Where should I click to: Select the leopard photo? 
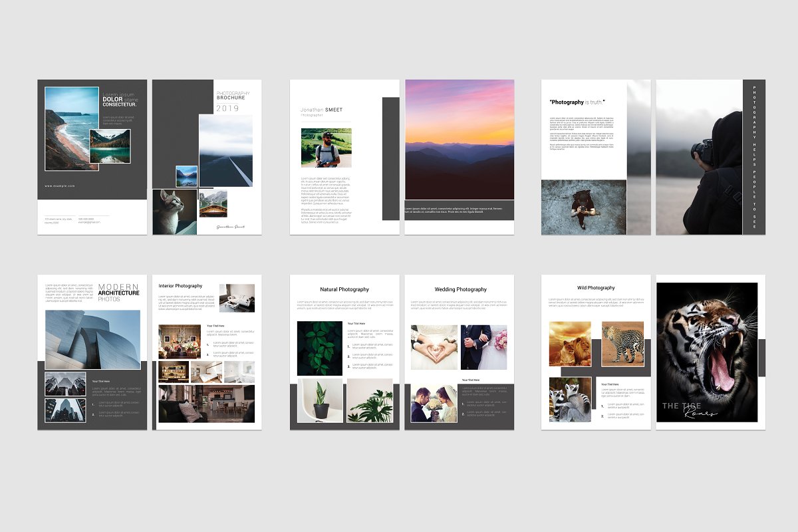(x=622, y=344)
